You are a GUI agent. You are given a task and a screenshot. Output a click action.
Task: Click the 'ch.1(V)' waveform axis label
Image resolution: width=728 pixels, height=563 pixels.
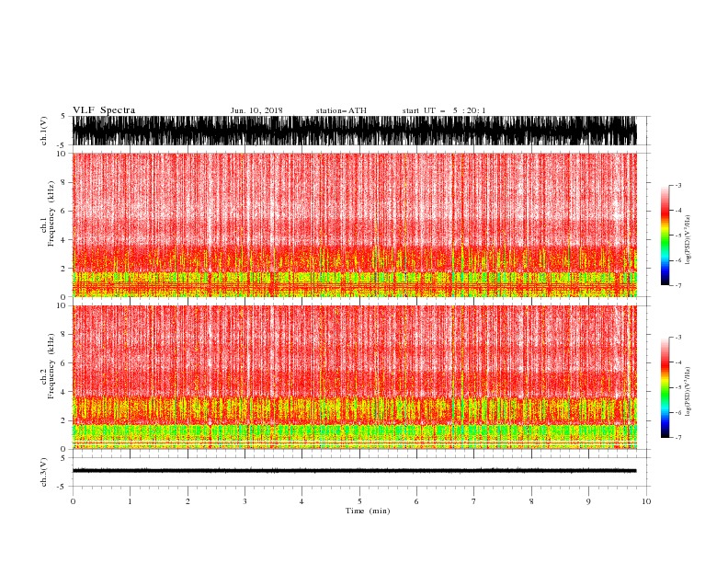click(x=44, y=131)
